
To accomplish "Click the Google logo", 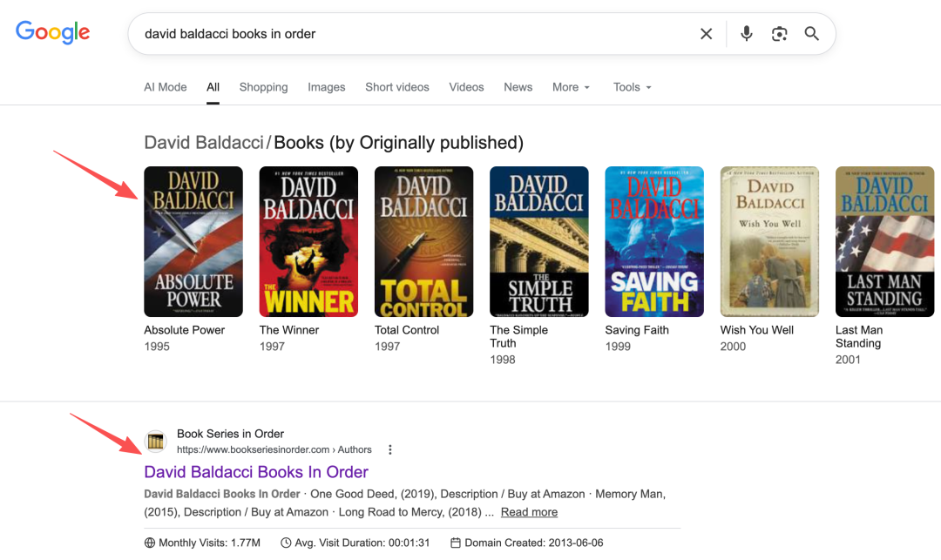I will coord(53,32).
